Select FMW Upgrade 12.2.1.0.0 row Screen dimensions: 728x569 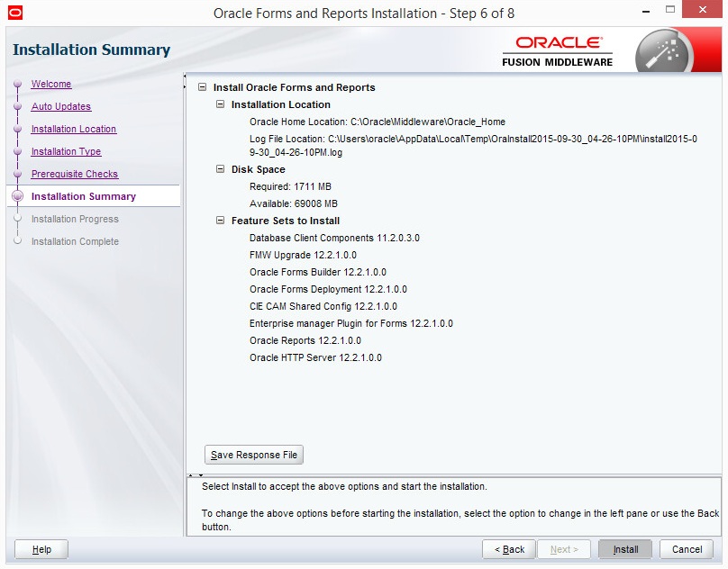click(303, 256)
